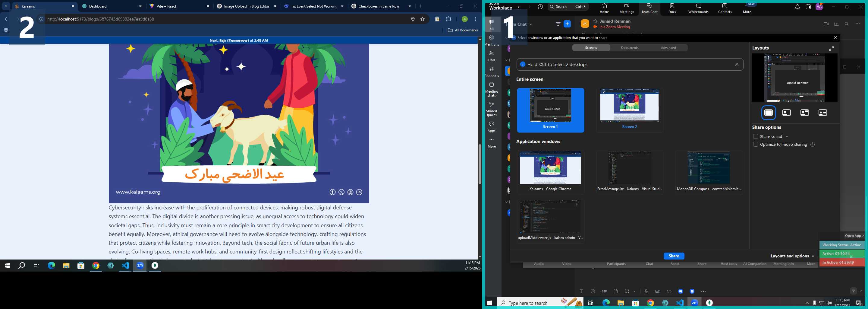Select the fourth layout option
This screenshot has height=309, width=868.
(822, 113)
